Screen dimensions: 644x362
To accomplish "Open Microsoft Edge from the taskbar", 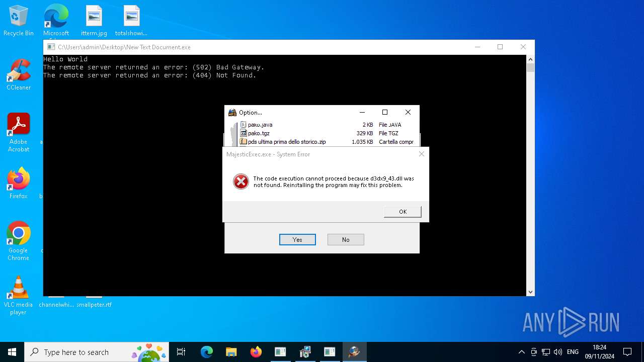I will pyautogui.click(x=207, y=352).
